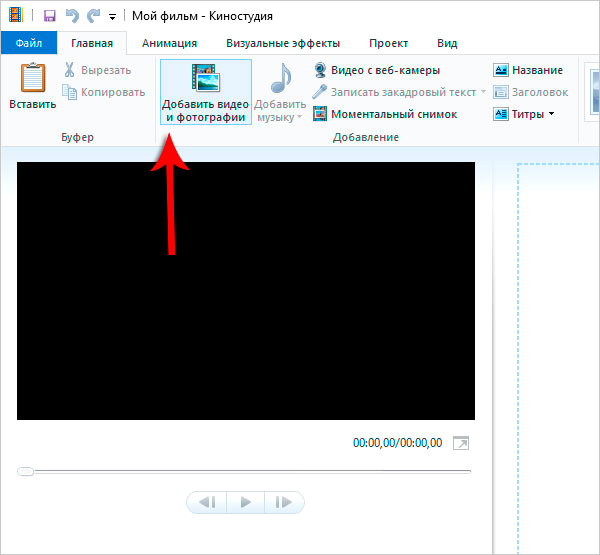The image size is (600, 555).
Task: Click Видео с веб-камеры
Action: point(377,70)
